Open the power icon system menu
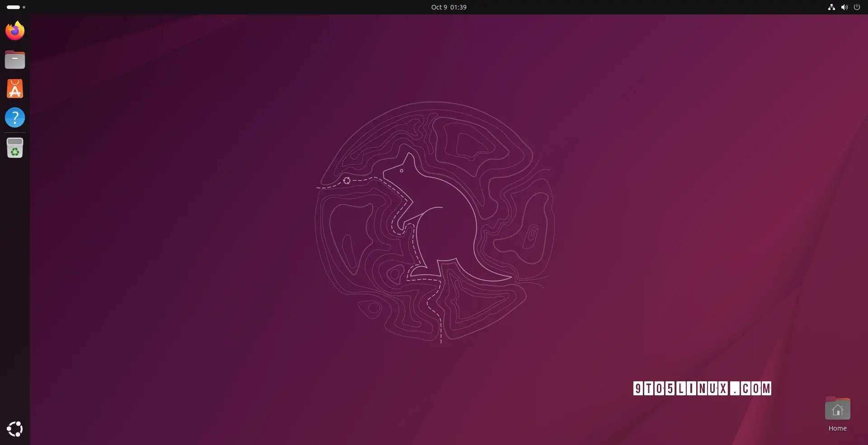 (x=857, y=7)
